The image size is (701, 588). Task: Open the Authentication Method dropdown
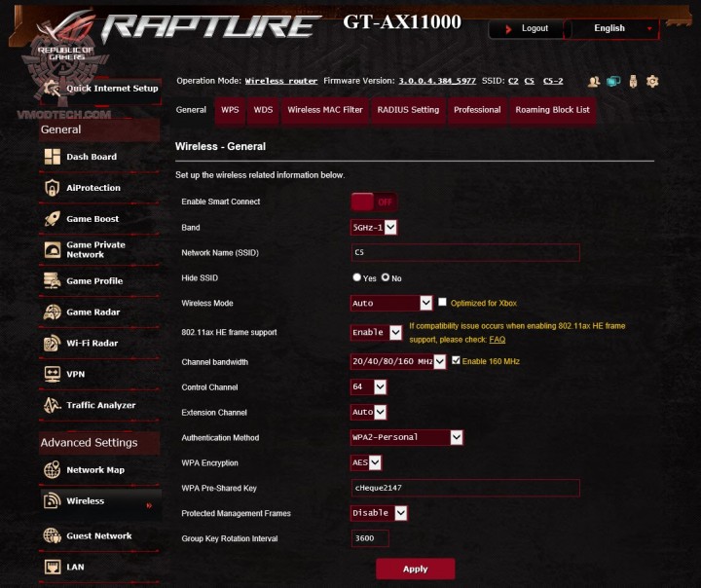point(407,437)
